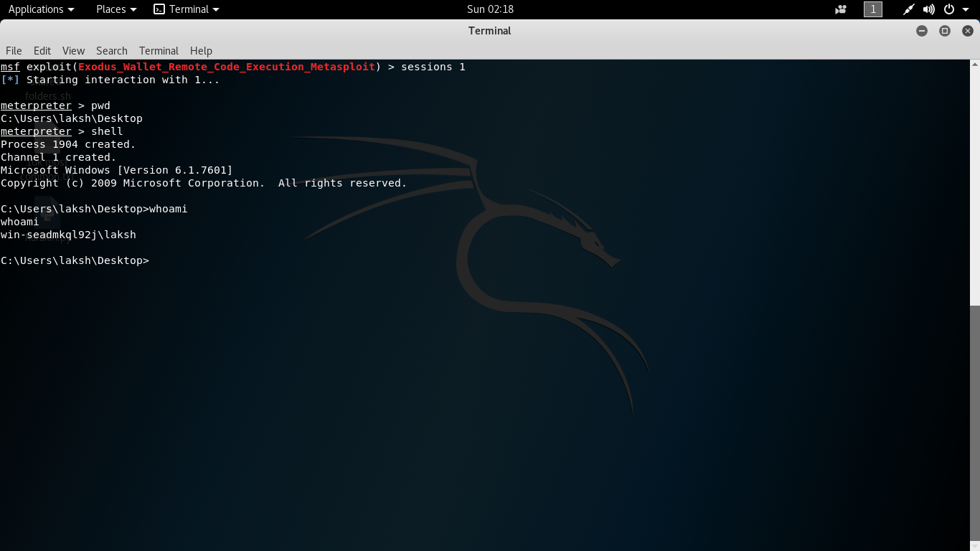Close the Terminal window

tap(968, 31)
